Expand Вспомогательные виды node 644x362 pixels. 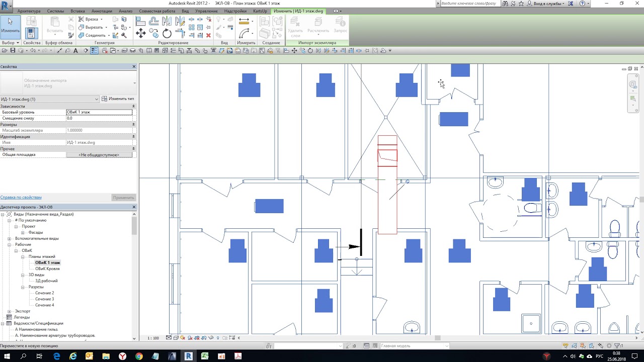(x=10, y=238)
